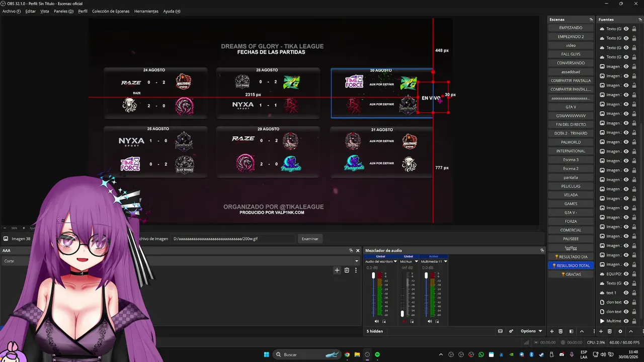This screenshot has height=362, width=644.
Task: Expand Audio del escritorio channel dropdown
Action: click(395, 261)
